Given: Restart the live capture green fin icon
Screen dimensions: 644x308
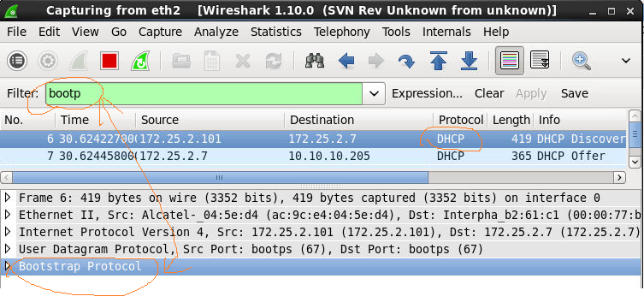Looking at the screenshot, I should pyautogui.click(x=140, y=62).
